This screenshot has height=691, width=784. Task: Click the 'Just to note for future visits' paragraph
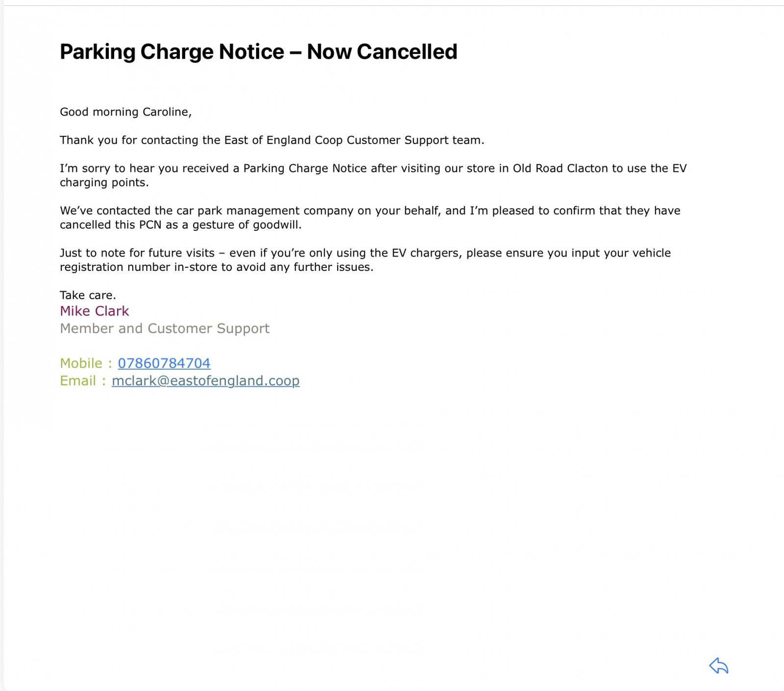click(x=365, y=260)
